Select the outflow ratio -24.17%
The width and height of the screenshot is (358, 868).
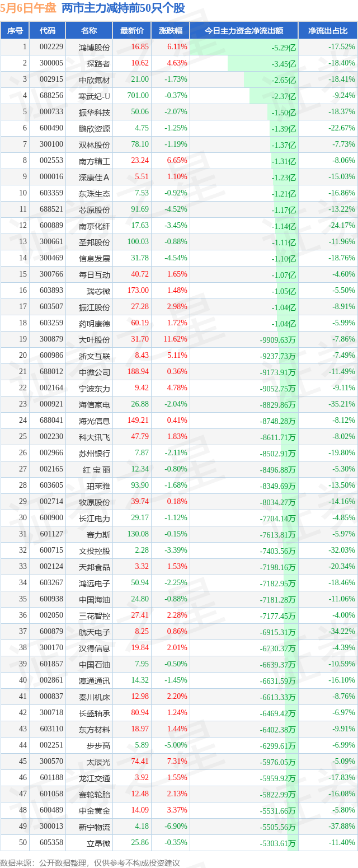click(341, 226)
